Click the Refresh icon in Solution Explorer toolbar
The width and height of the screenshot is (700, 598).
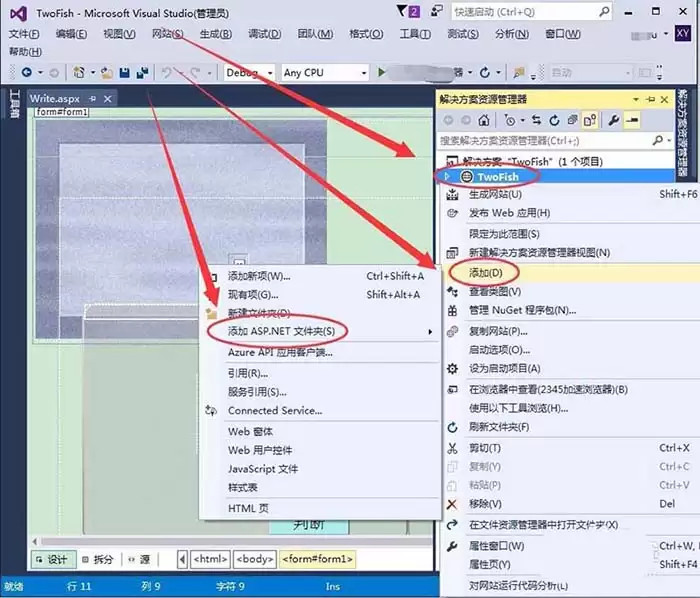point(554,120)
